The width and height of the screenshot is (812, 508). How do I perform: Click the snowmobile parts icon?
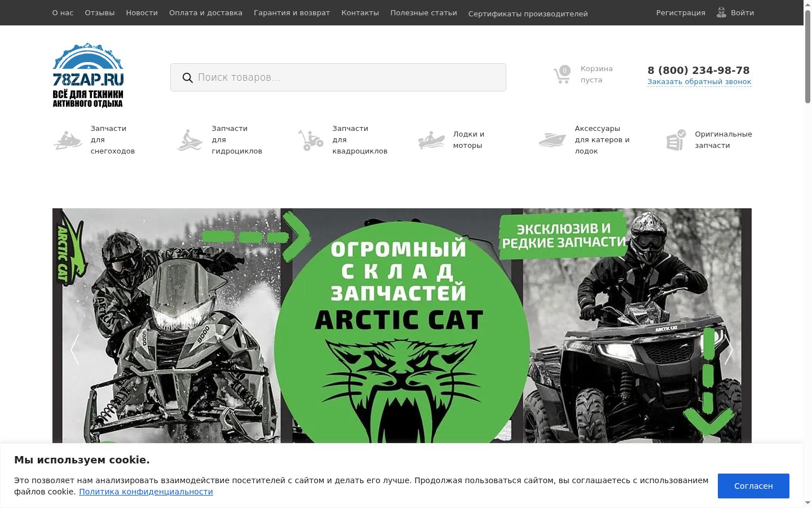click(68, 140)
